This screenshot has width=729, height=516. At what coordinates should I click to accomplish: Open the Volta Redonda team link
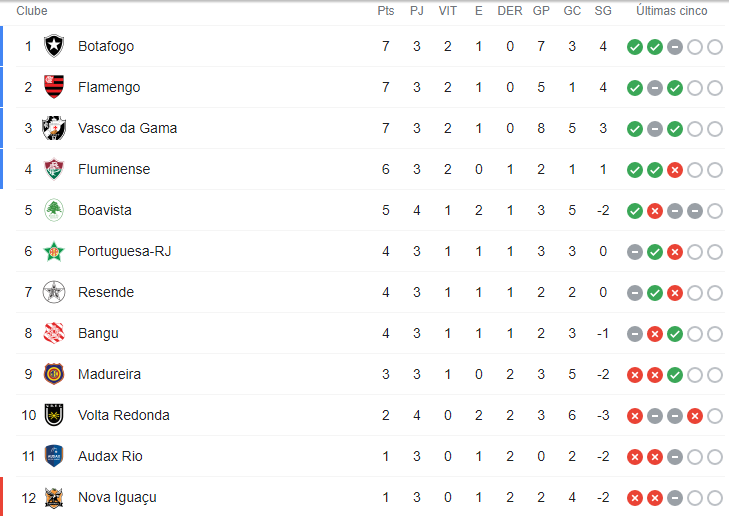(124, 415)
